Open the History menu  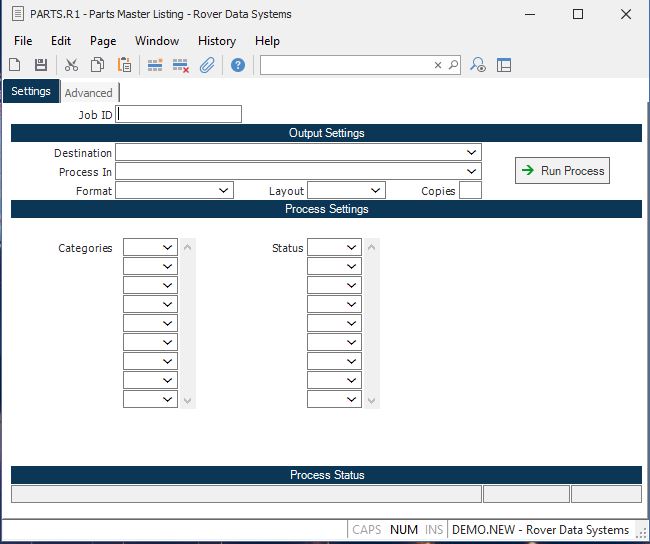click(x=216, y=41)
